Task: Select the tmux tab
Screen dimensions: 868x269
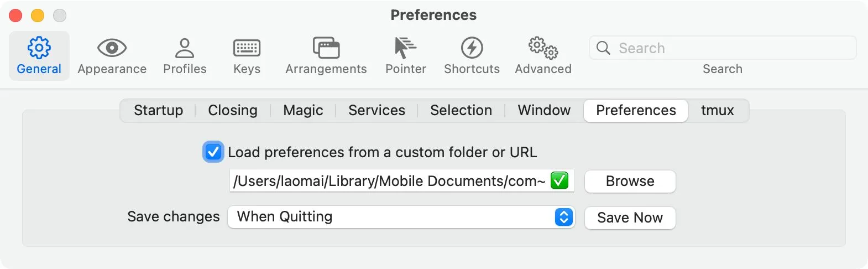Action: [x=718, y=110]
